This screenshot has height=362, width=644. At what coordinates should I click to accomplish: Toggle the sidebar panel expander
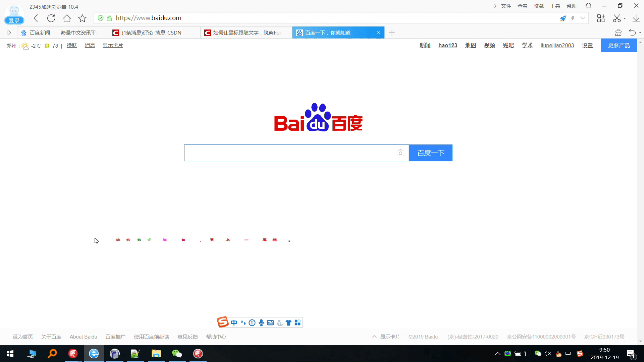9,33
